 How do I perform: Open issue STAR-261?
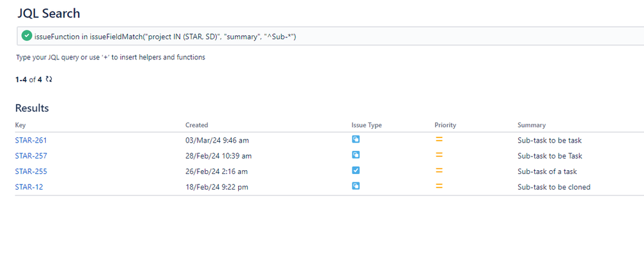tap(31, 141)
